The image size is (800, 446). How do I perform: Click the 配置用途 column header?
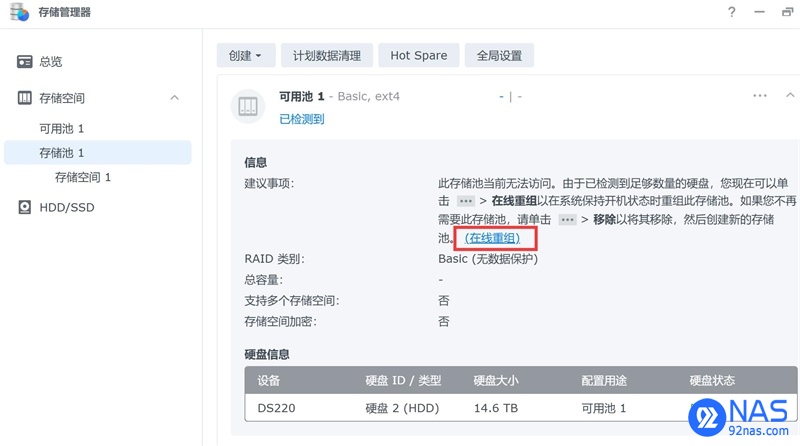click(x=604, y=380)
